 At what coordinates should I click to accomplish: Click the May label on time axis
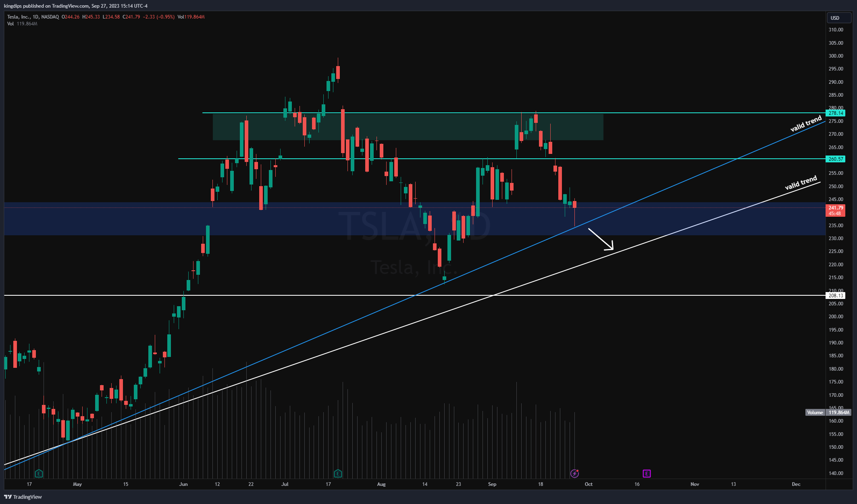[77, 484]
